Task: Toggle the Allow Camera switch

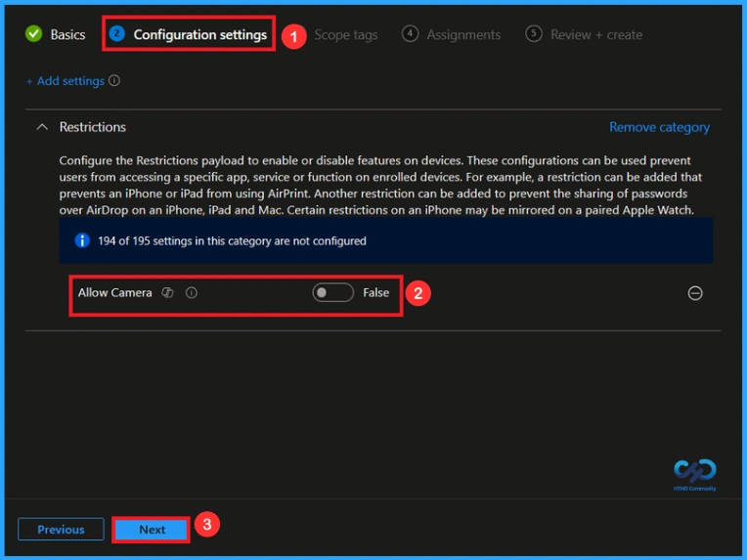Action: coord(333,292)
